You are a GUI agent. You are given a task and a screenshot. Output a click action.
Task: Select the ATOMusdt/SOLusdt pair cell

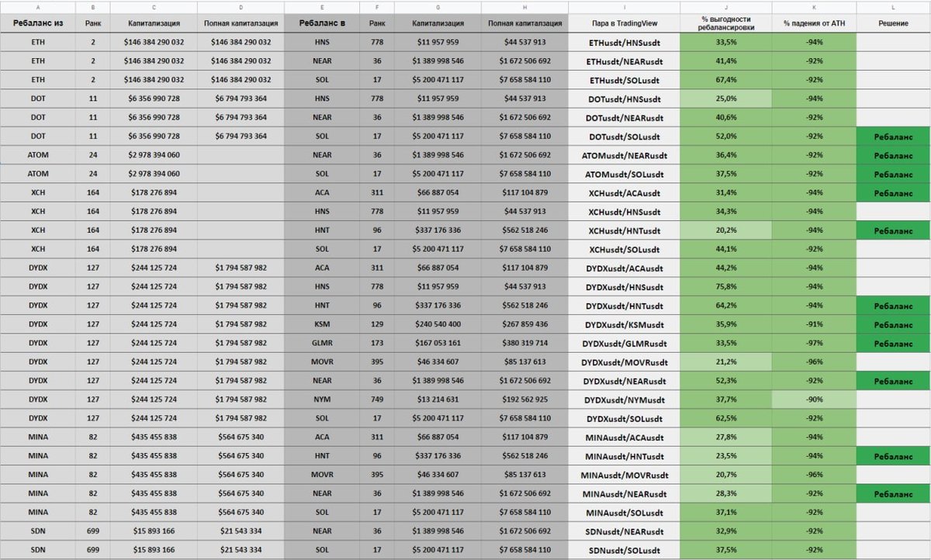624,174
